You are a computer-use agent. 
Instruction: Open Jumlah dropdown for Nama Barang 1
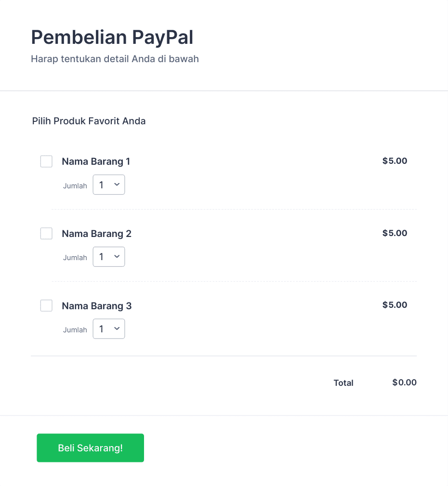tap(109, 185)
